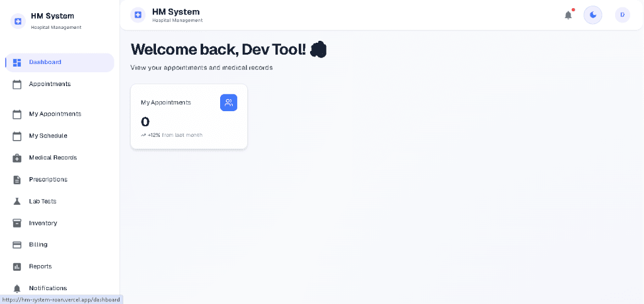Select My Schedule from sidebar
Image resolution: width=644 pixels, height=304 pixels.
tap(48, 136)
